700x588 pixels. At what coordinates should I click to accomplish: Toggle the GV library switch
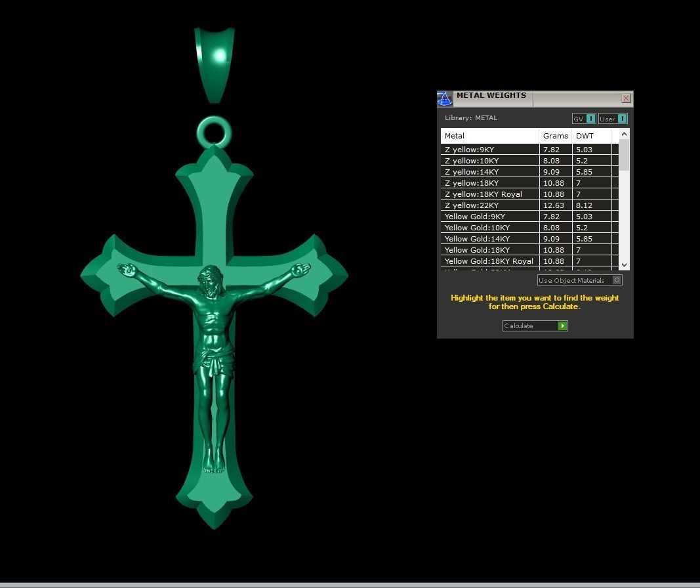590,118
